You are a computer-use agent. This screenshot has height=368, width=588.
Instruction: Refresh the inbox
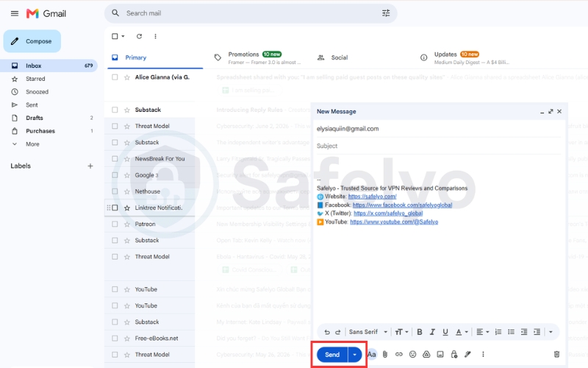pos(139,36)
